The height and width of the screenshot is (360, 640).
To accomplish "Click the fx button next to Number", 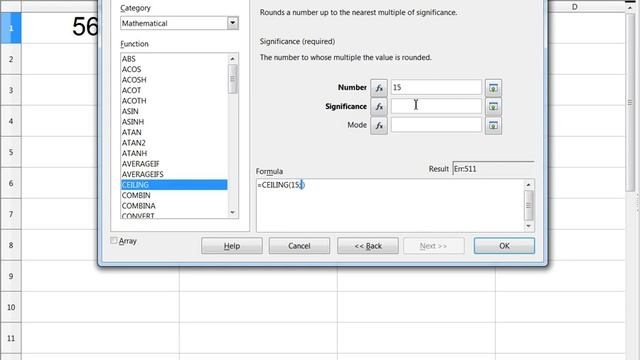I will click(379, 87).
